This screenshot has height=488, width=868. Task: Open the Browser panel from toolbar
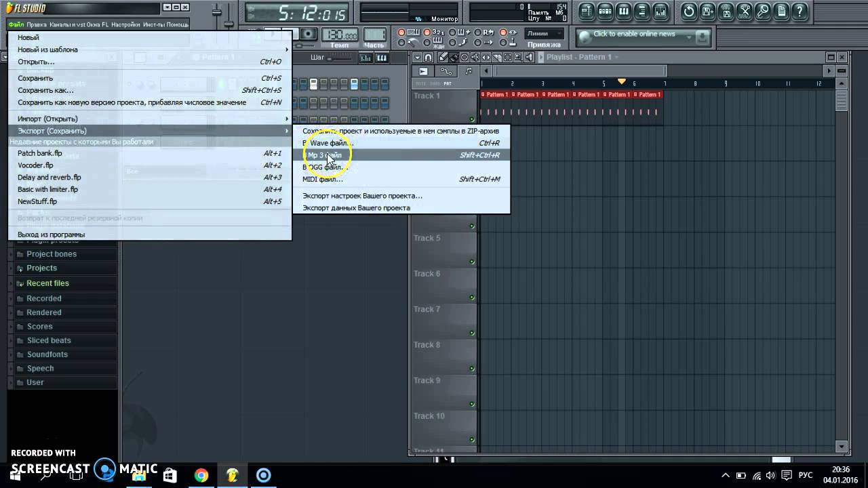click(642, 12)
